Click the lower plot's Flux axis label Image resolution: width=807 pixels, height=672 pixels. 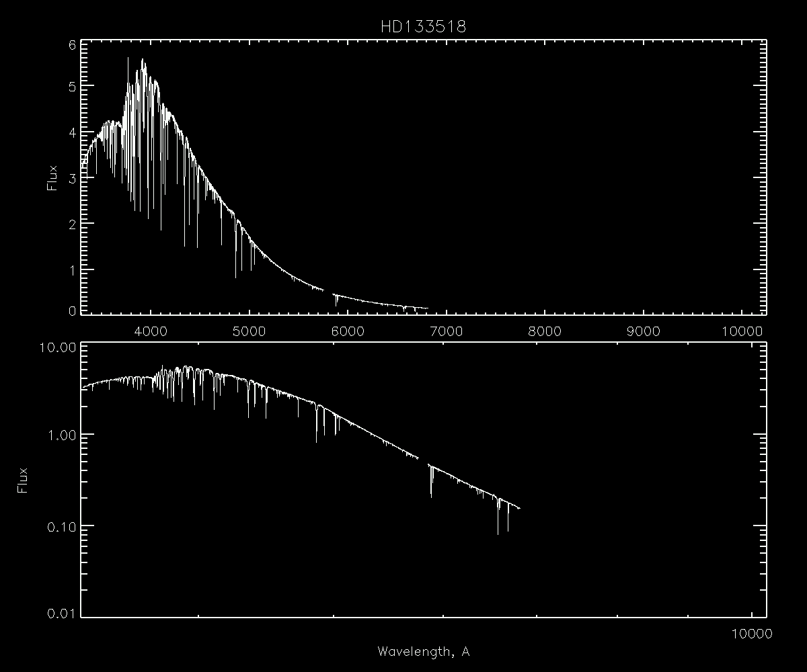pos(22,480)
